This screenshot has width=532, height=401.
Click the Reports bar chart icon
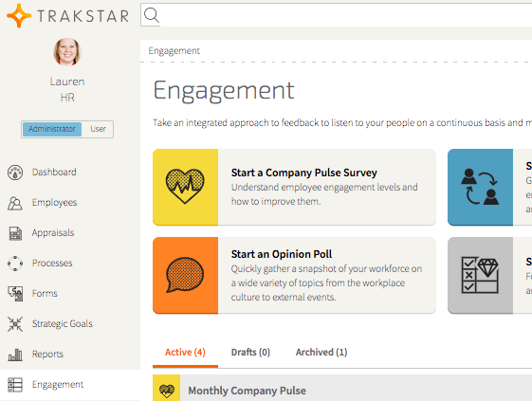pyautogui.click(x=15, y=355)
